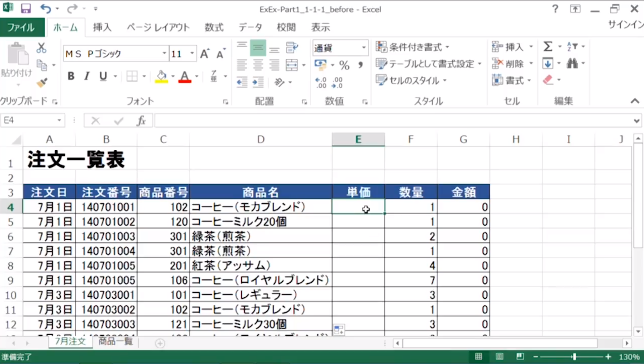
Task: Click the Format Painter brush icon
Action: pos(42,83)
